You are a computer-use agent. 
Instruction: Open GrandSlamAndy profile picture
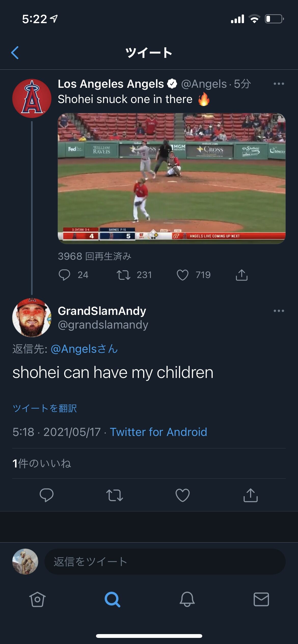[x=32, y=318]
